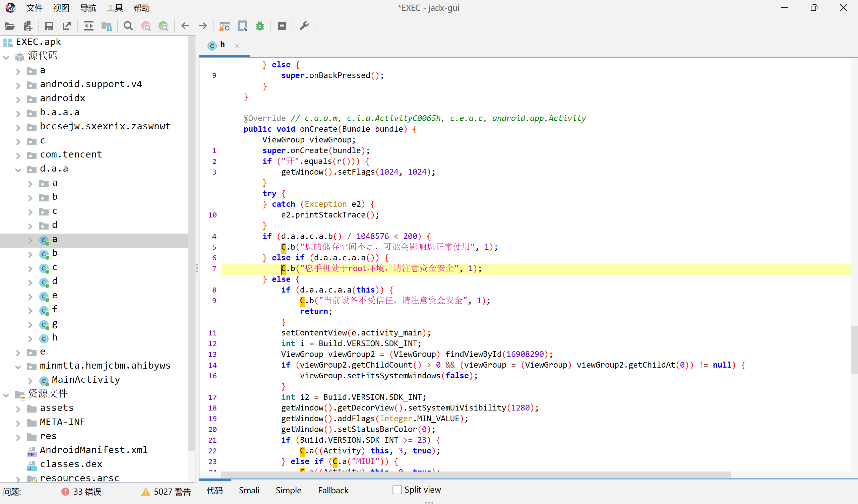
Task: Expand the res folder
Action: [18, 437]
